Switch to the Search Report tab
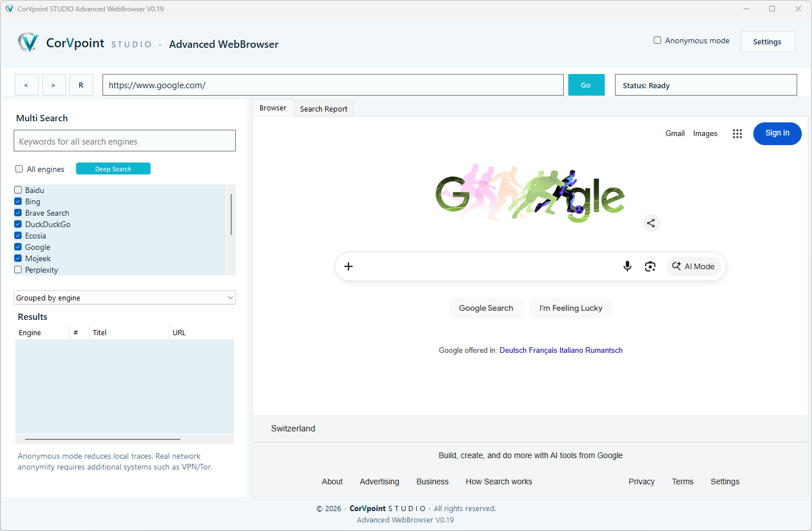 coord(323,109)
